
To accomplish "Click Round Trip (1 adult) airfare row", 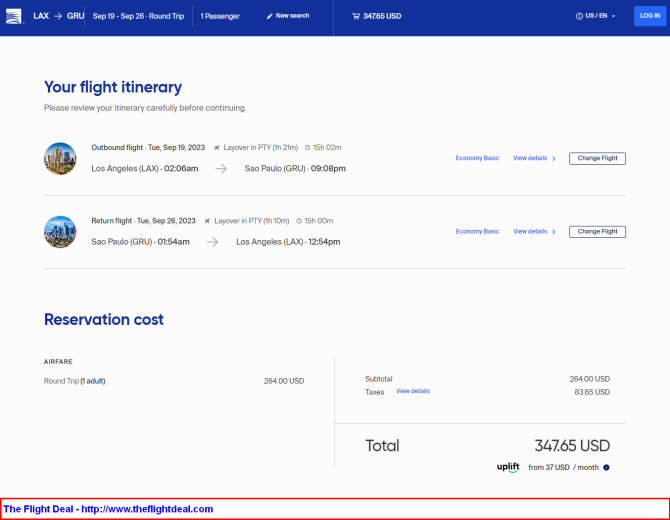I will tap(174, 381).
